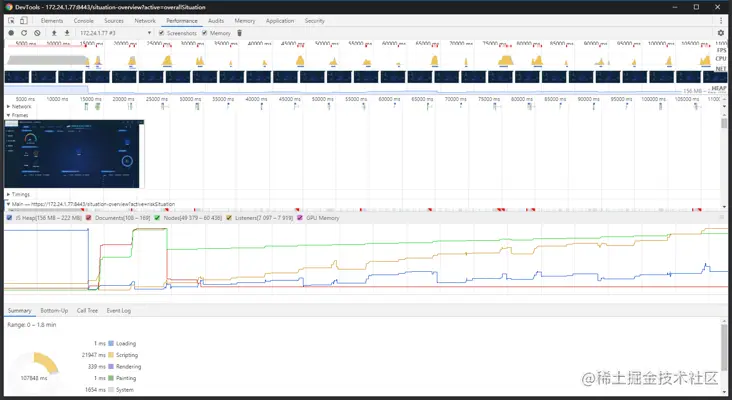Click the reload and record icon
The height and width of the screenshot is (400, 732).
point(24,33)
